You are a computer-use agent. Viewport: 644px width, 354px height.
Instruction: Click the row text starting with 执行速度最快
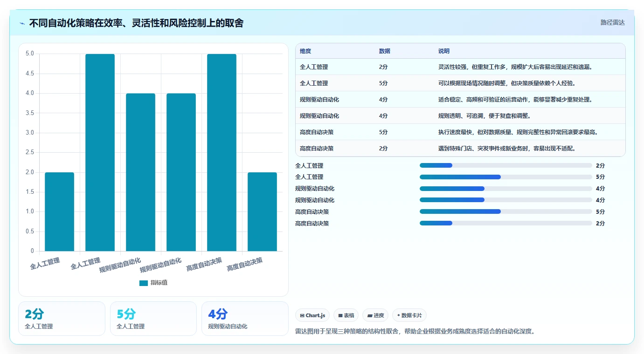click(518, 132)
